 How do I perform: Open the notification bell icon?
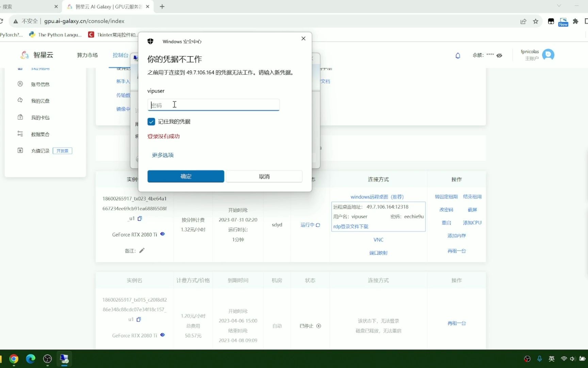[458, 56]
